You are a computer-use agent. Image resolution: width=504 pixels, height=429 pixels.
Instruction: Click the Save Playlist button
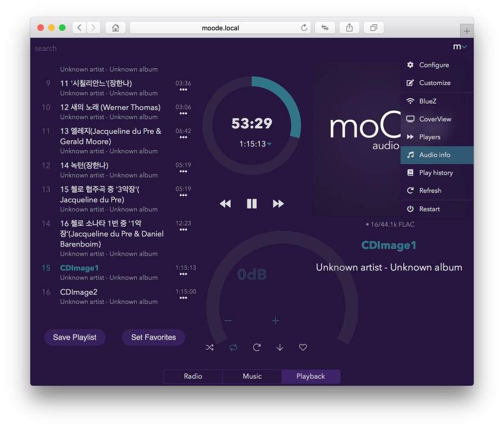coord(75,337)
